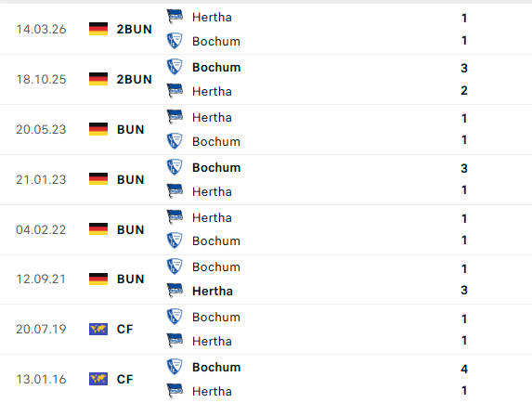The height and width of the screenshot is (403, 532).
Task: Click Hertha flag logo in 14.03.26 match
Action: (175, 17)
